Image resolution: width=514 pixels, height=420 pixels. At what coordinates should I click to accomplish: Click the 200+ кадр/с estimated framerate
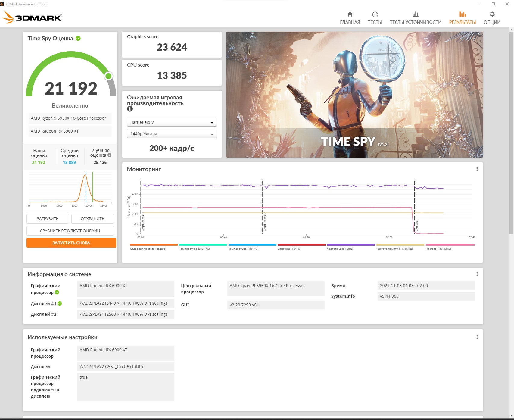172,148
